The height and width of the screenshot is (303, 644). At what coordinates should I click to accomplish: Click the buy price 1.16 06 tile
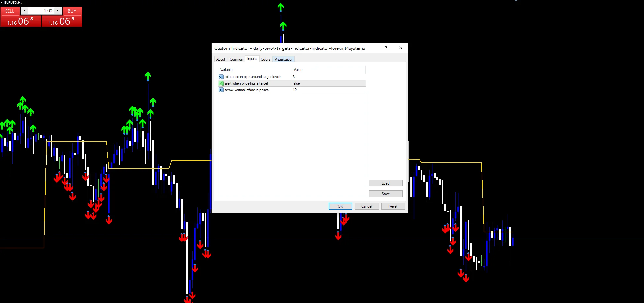(62, 21)
